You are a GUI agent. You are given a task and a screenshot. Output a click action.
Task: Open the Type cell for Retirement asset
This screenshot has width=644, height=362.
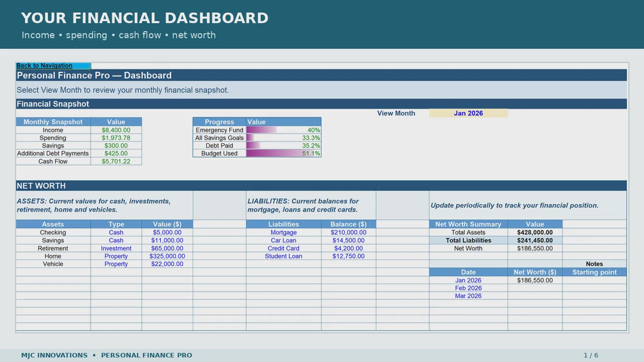tap(116, 248)
